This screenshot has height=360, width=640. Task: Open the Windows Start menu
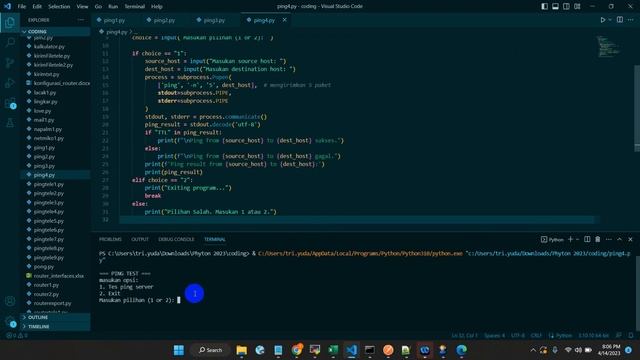coord(179,350)
